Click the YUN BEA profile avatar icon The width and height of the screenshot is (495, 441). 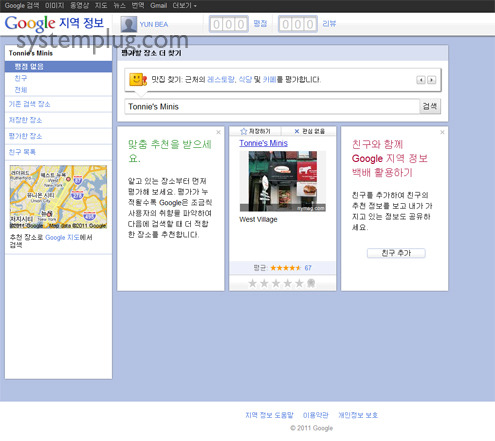pyautogui.click(x=129, y=24)
